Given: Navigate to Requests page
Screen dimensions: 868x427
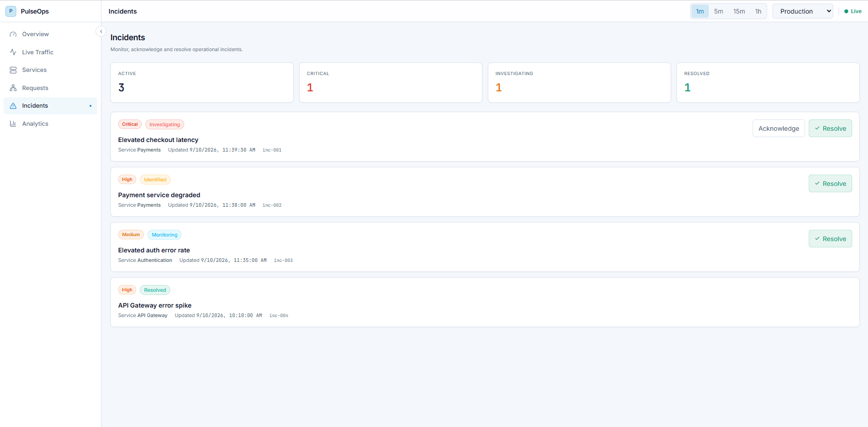Looking at the screenshot, I should (50, 88).
